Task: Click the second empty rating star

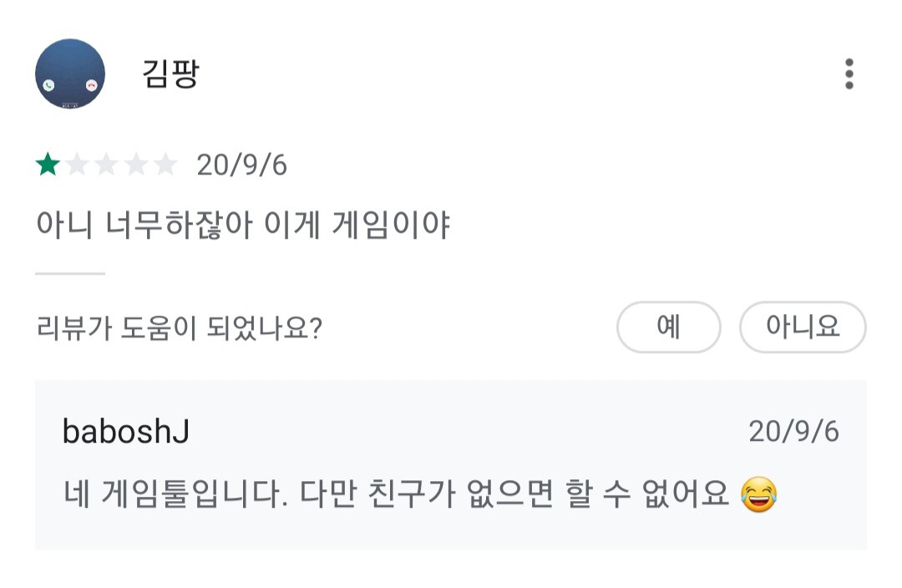Action: 77,165
